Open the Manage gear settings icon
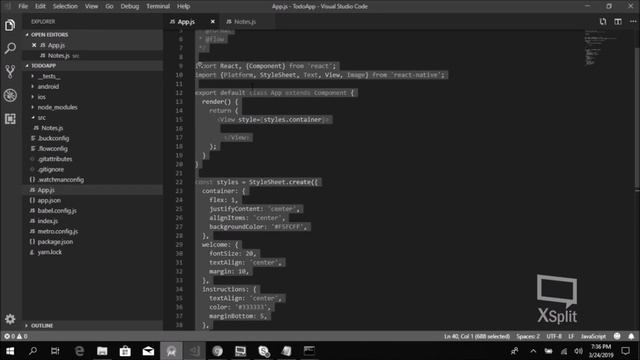This screenshot has width=640, height=360. pos(10,319)
